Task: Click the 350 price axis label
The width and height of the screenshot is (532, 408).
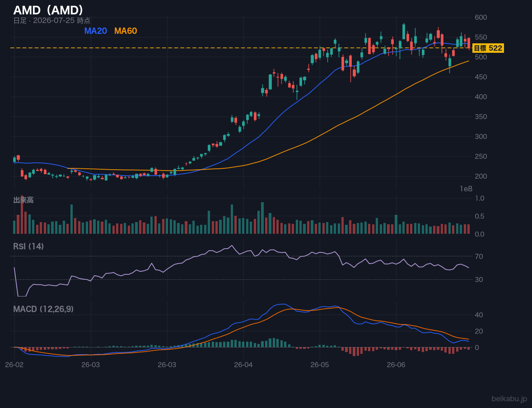Action: [481, 117]
